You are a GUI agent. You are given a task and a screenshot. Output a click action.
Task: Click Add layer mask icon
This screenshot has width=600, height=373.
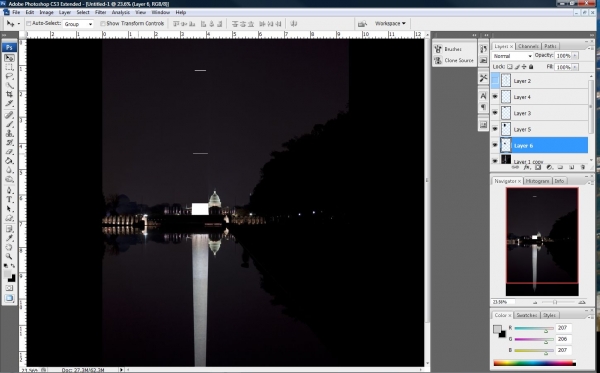(538, 167)
